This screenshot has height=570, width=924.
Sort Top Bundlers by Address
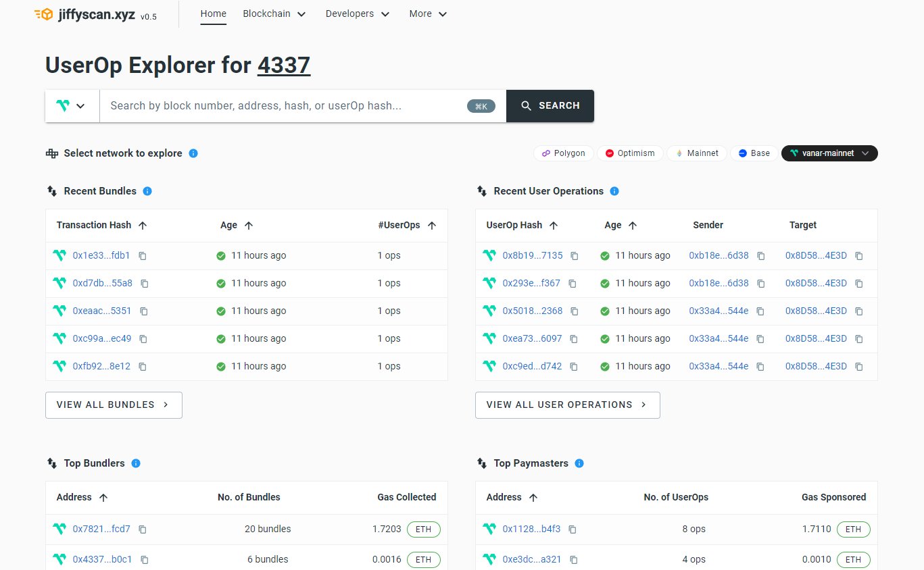point(82,497)
